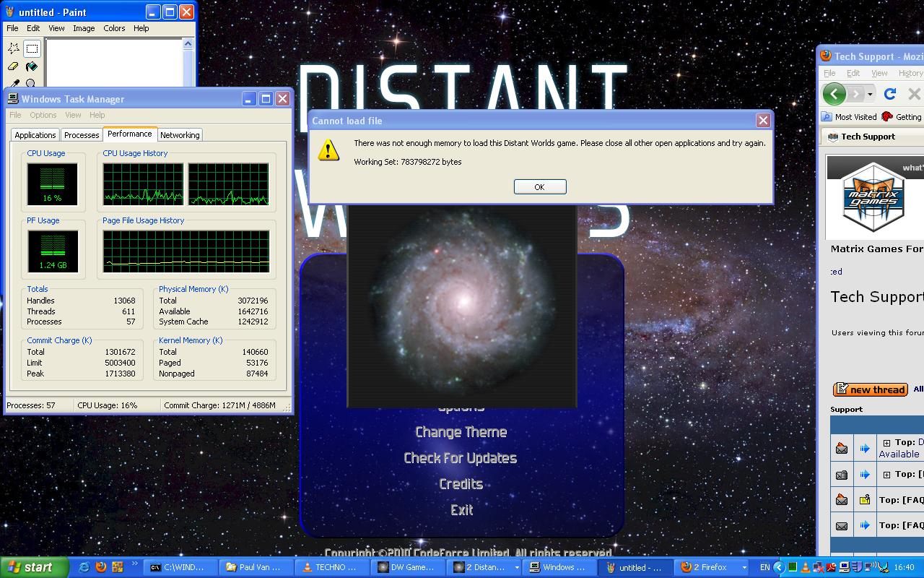Expand the second Top thread plus box

tap(886, 475)
